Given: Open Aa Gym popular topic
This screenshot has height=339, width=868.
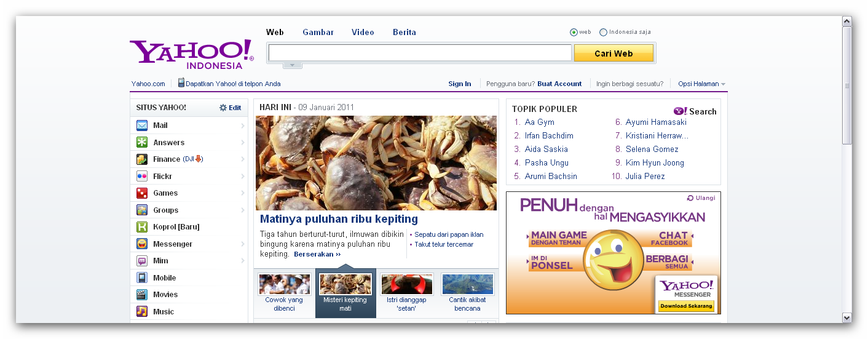Looking at the screenshot, I should click(540, 122).
